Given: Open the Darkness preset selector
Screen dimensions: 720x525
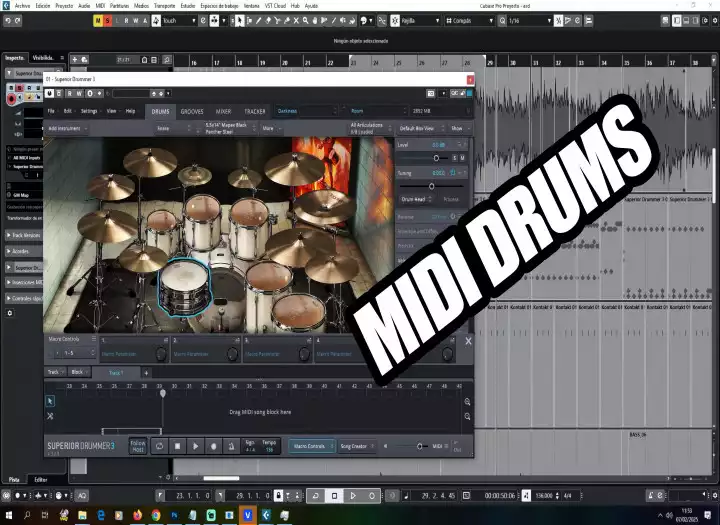Looking at the screenshot, I should [306, 111].
